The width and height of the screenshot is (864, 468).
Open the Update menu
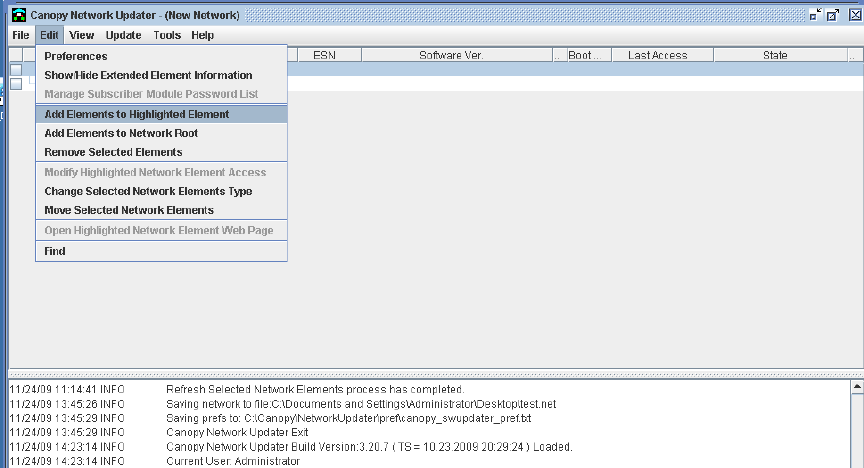click(x=123, y=35)
